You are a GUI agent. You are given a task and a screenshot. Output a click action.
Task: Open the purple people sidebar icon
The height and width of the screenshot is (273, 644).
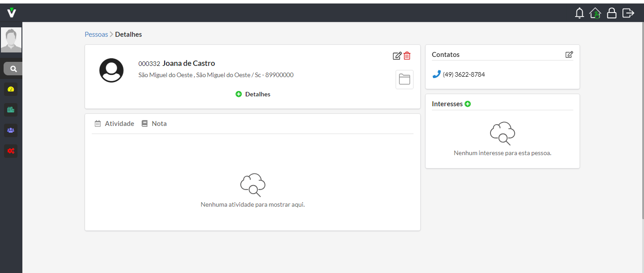(x=11, y=130)
